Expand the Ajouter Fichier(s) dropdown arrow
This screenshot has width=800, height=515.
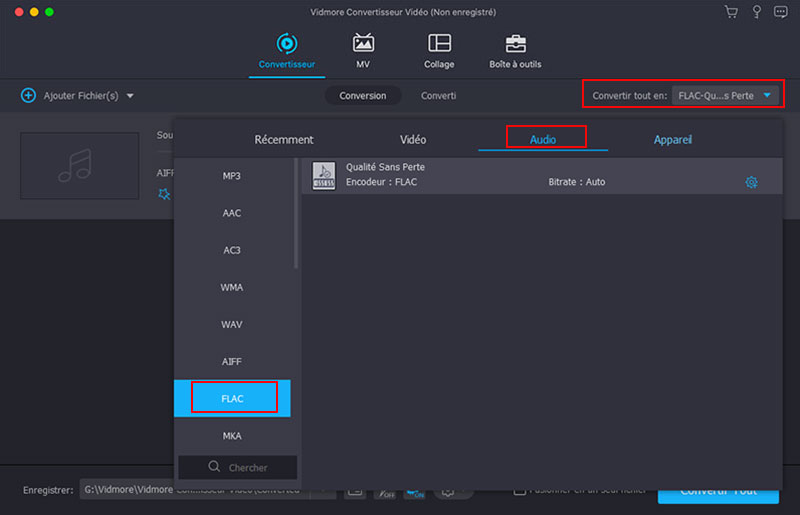pos(130,96)
